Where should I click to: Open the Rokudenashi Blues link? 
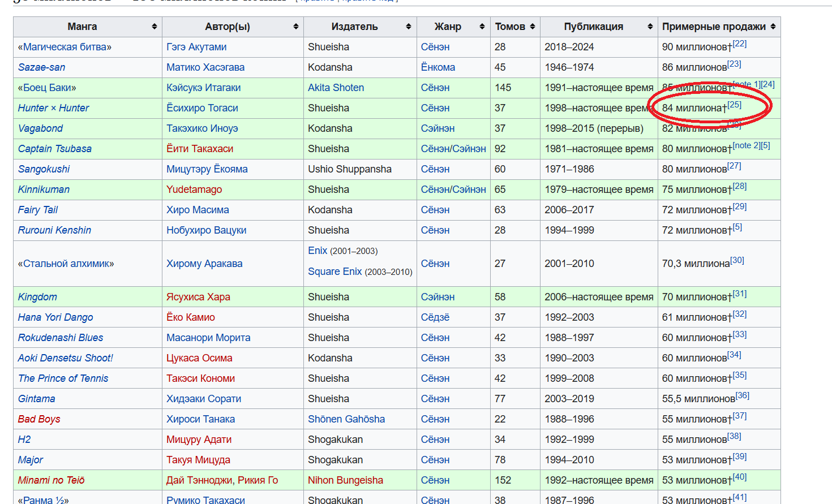click(x=61, y=338)
